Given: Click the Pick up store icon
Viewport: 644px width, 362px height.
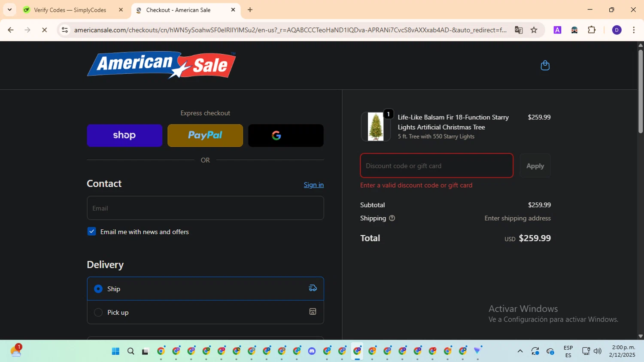Looking at the screenshot, I should click(x=313, y=312).
